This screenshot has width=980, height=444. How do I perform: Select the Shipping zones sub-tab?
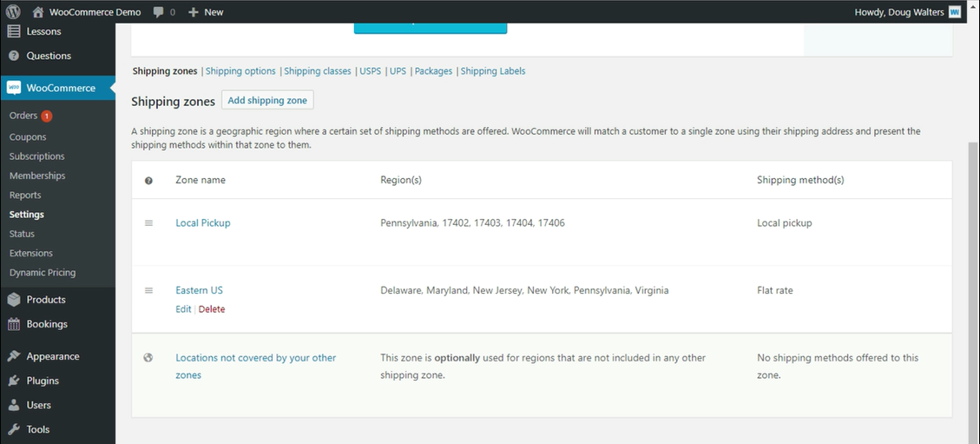165,71
